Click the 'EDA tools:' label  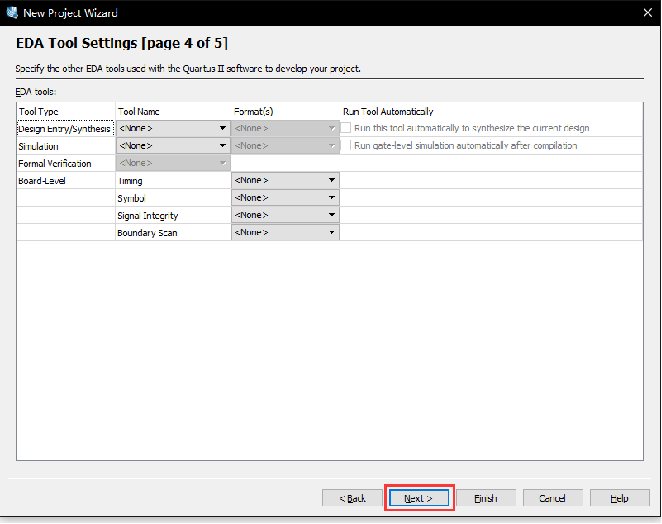coord(36,92)
